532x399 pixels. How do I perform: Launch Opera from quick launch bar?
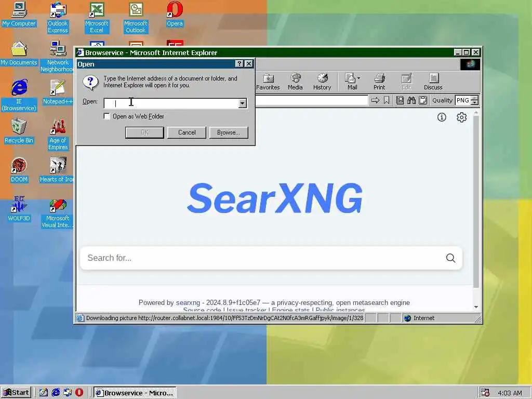(79, 393)
